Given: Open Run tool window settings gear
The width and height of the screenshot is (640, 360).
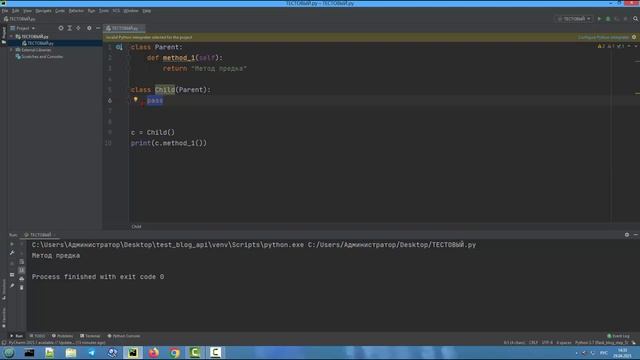Looking at the screenshot, I should (x=627, y=235).
